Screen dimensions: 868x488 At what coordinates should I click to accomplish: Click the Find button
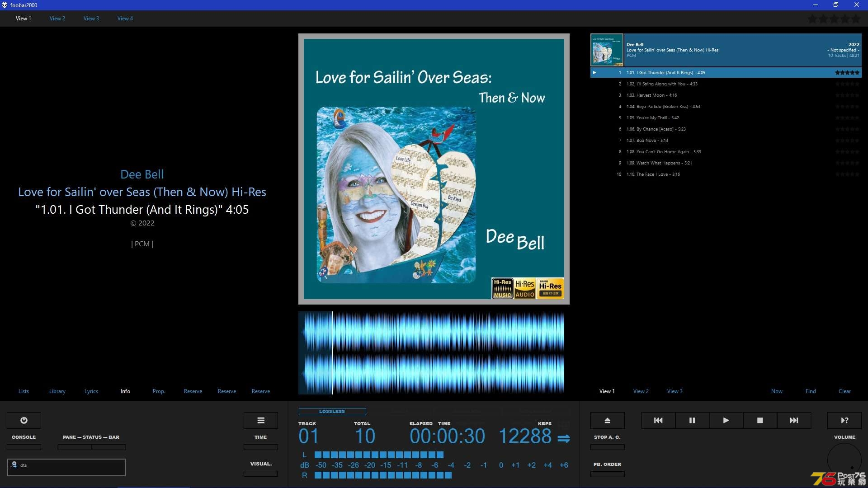811,391
